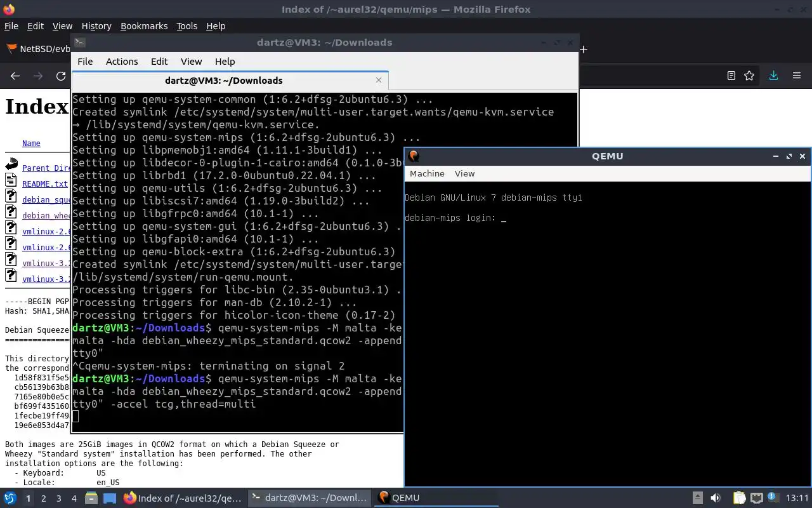Screen dimensions: 812x508
Task: Bookmark this page with the star icon
Action: pyautogui.click(x=749, y=76)
